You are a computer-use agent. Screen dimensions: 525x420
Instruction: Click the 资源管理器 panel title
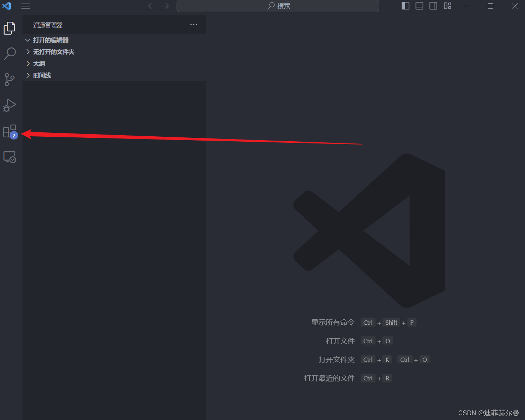[48, 25]
